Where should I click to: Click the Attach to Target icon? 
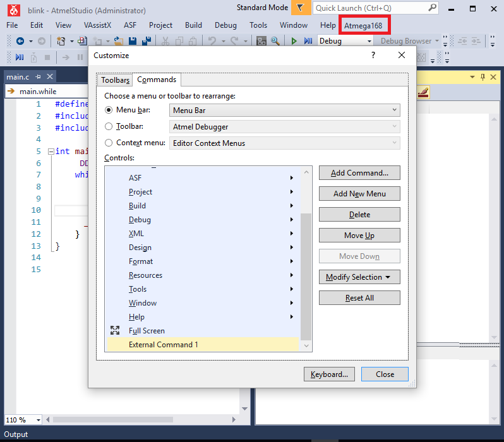point(33,57)
